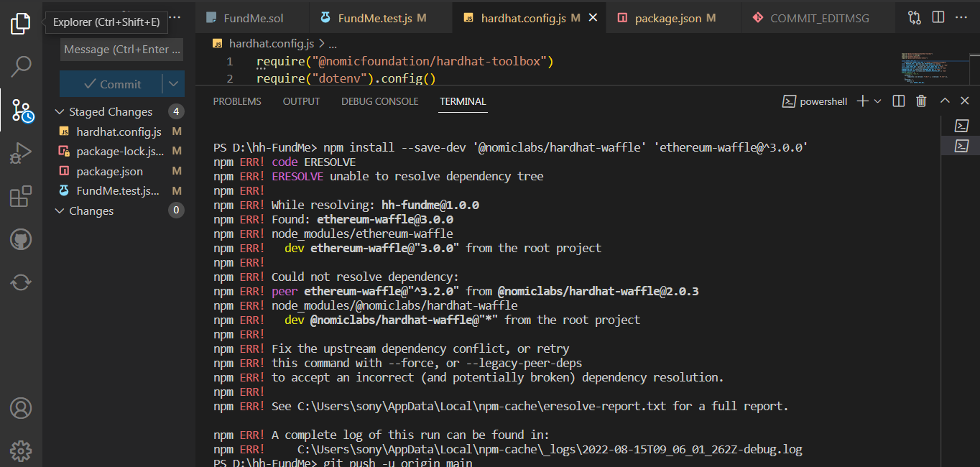Viewport: 980px width, 467px height.
Task: Open the Extensions view
Action: click(x=21, y=196)
